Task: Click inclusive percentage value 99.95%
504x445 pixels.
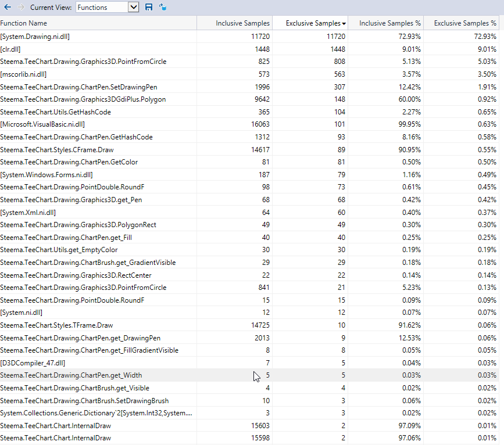Action: [409, 124]
